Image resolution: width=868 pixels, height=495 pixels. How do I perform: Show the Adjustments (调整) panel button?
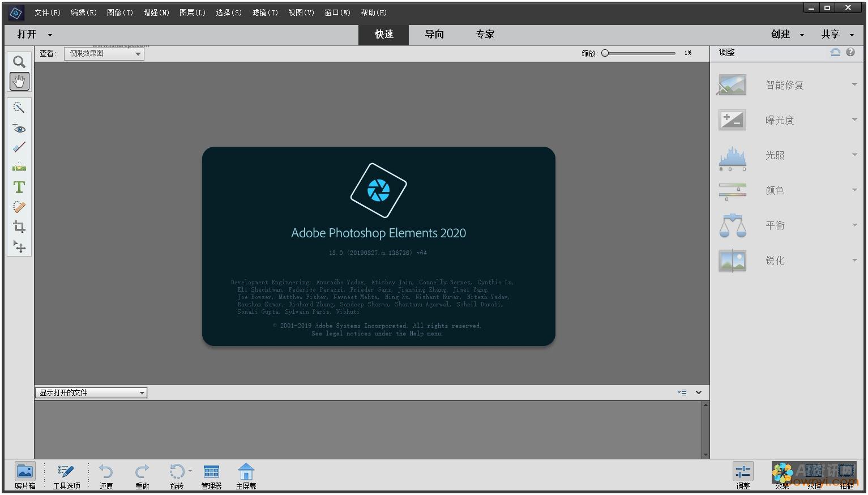point(743,476)
